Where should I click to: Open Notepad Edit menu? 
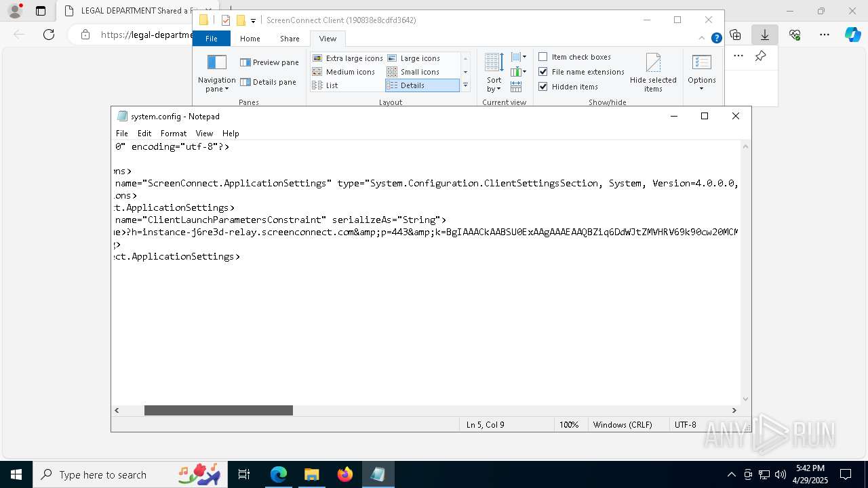pyautogui.click(x=144, y=134)
